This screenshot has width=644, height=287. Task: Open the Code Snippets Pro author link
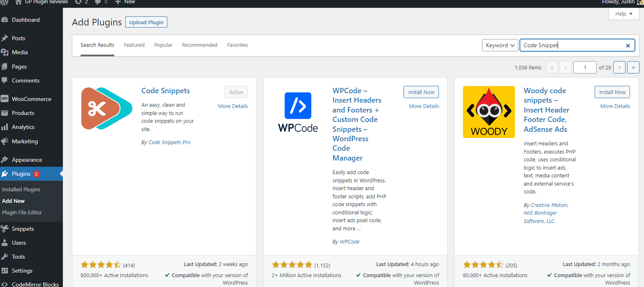coord(169,142)
